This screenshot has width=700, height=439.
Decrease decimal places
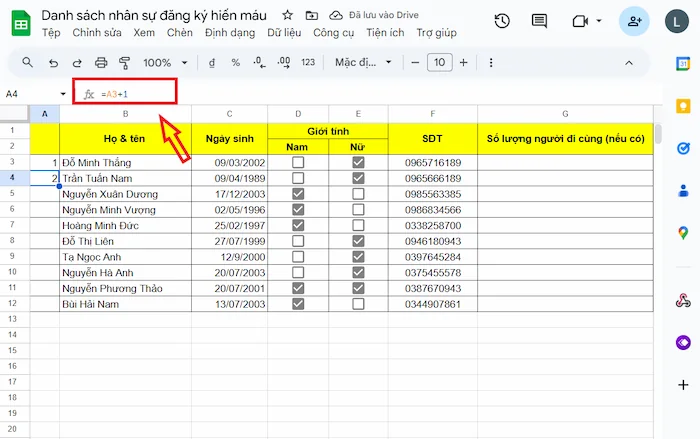[259, 63]
